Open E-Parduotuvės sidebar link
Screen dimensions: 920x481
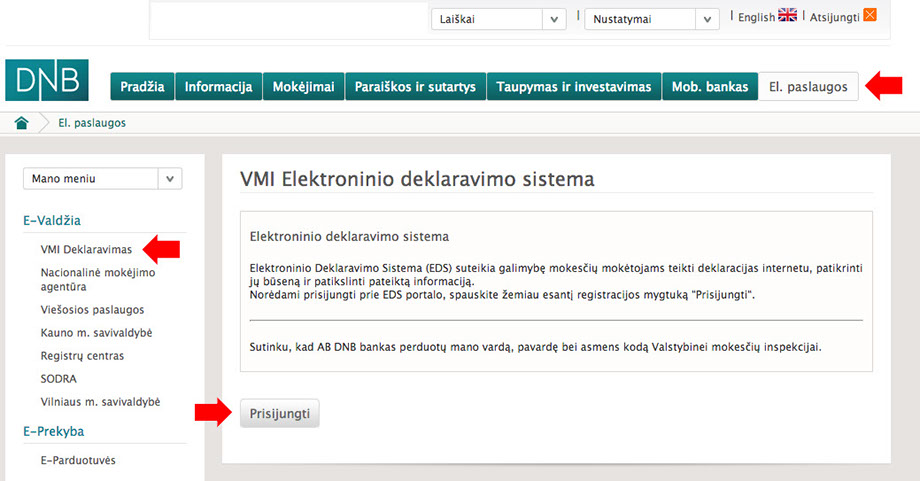click(x=78, y=460)
